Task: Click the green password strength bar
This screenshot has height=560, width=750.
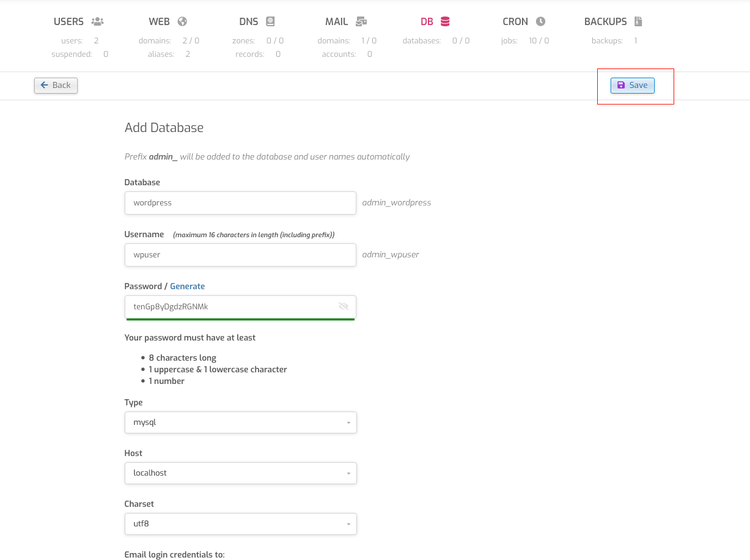Action: point(240,319)
